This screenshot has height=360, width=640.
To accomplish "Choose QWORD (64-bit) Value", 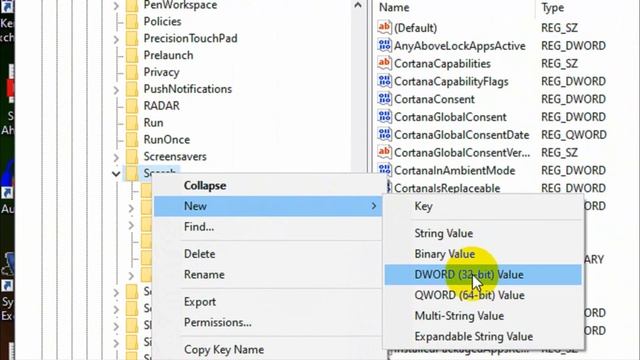I will click(483, 295).
